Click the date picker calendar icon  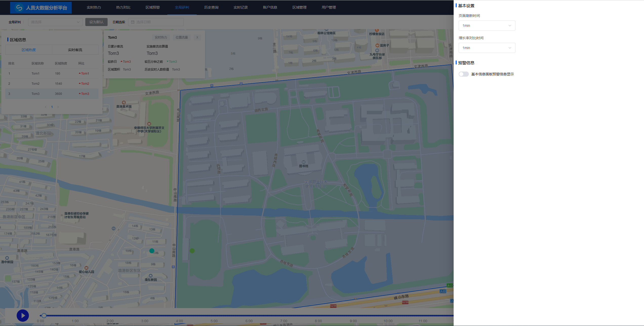tap(133, 22)
